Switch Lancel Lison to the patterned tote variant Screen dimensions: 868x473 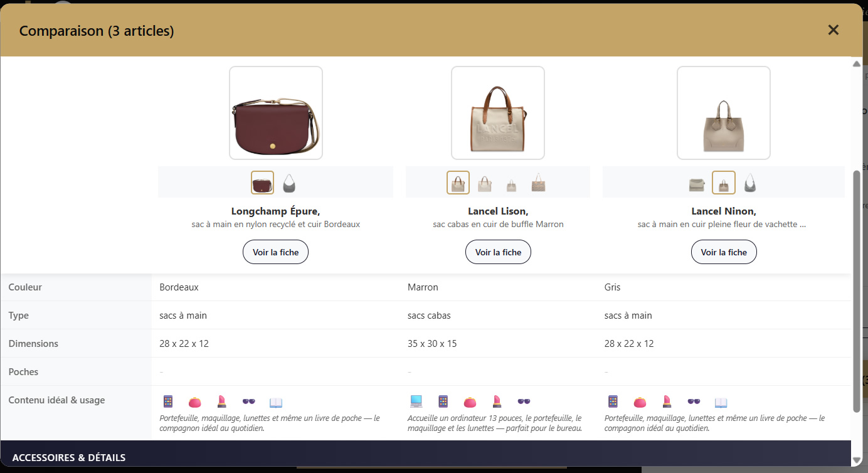[x=538, y=183]
